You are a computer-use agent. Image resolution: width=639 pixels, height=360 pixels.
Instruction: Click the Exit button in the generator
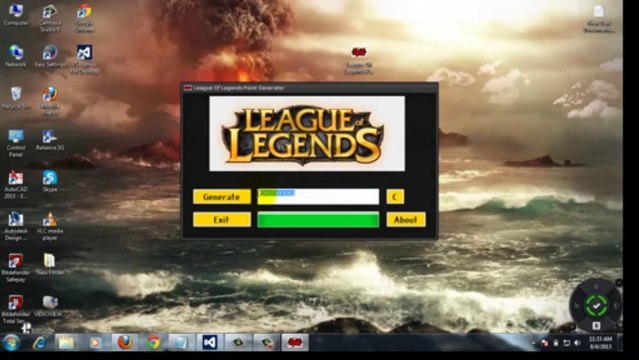(x=222, y=220)
